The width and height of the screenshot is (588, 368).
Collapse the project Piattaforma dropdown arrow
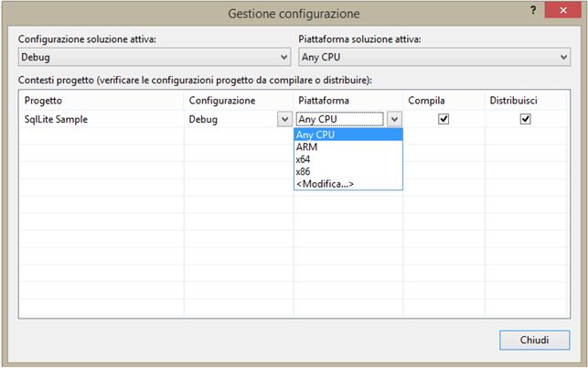[393, 119]
